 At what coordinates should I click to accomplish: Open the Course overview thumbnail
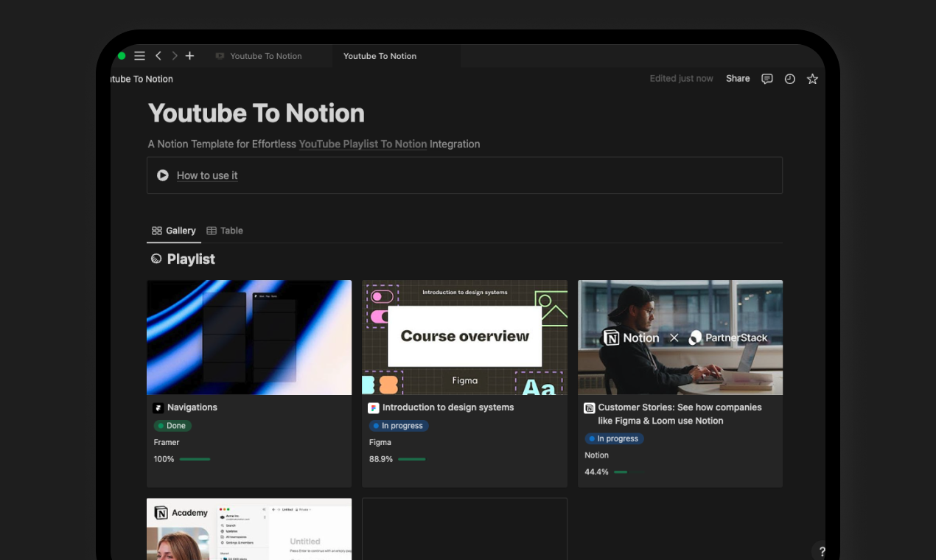pyautogui.click(x=464, y=337)
